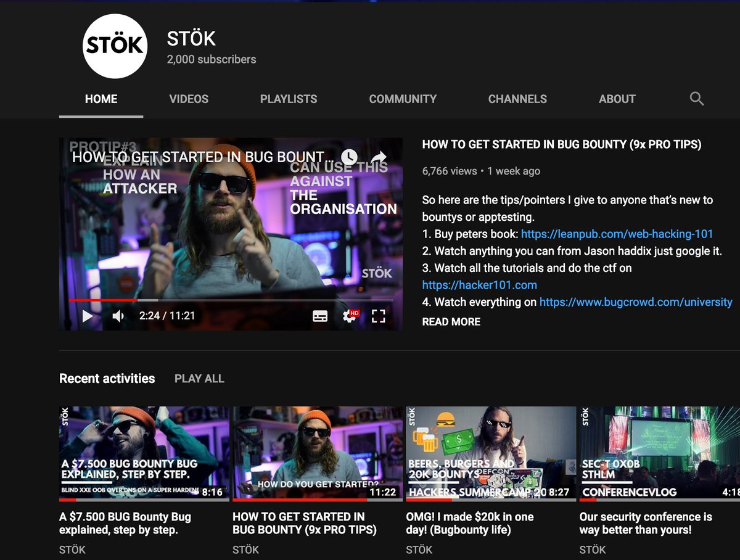Click the STÖK watermark in the player
740x560 pixels.
click(377, 273)
